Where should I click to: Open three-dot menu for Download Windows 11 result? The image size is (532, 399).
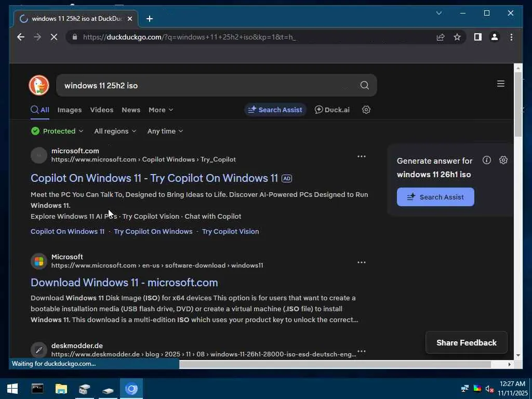tap(362, 262)
